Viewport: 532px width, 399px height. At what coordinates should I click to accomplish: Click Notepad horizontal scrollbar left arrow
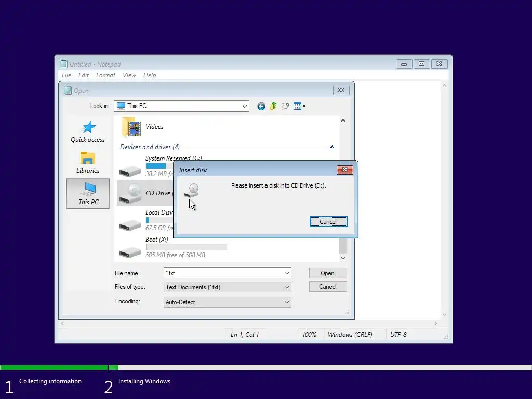pos(62,324)
